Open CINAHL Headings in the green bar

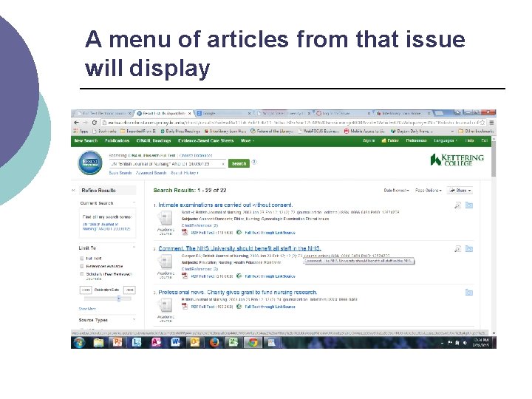pyautogui.click(x=154, y=140)
